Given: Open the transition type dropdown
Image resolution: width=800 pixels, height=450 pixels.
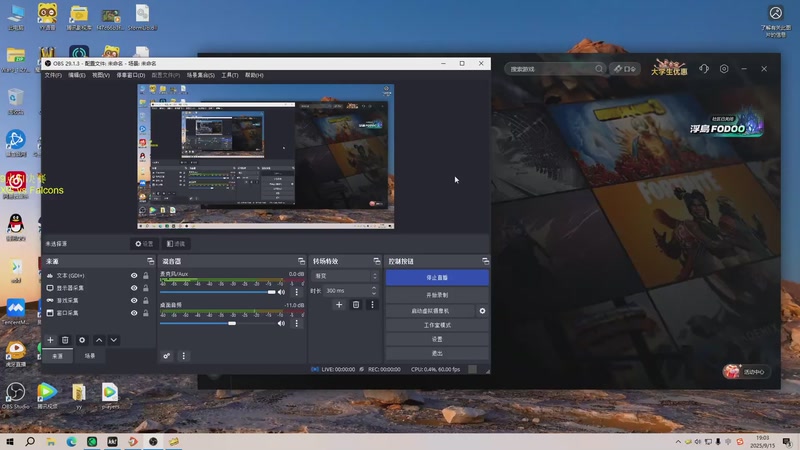Looking at the screenshot, I should click(x=345, y=276).
